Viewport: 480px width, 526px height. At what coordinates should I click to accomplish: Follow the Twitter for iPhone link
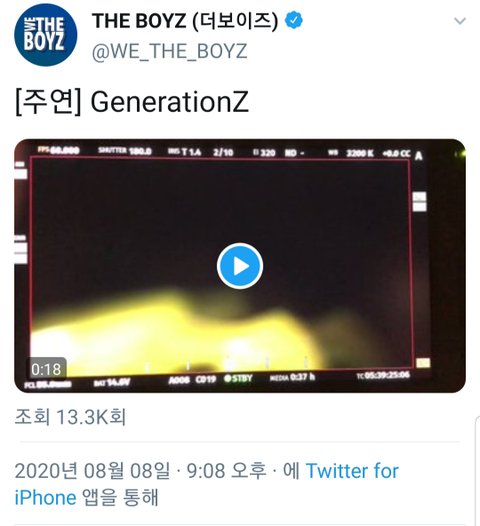pyautogui.click(x=207, y=484)
